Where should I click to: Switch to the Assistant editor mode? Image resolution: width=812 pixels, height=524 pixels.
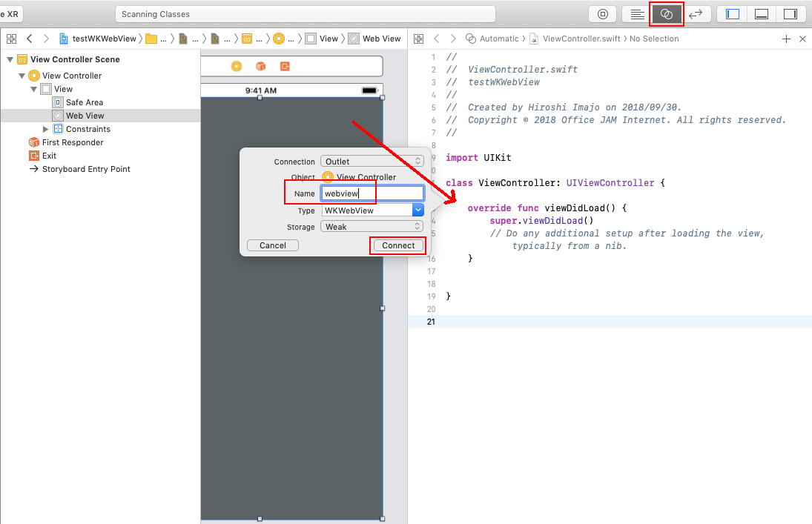pyautogui.click(x=666, y=14)
